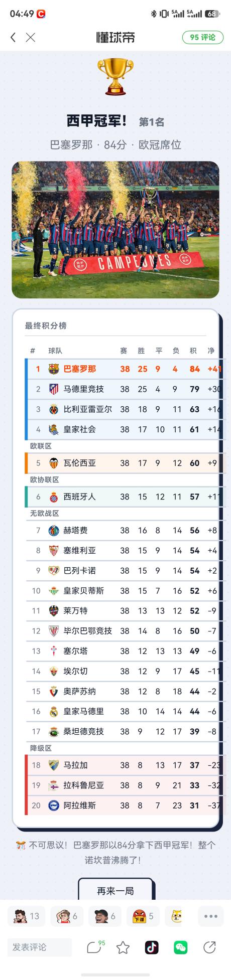Tap the 马德里竞技 team crest

tap(54, 389)
